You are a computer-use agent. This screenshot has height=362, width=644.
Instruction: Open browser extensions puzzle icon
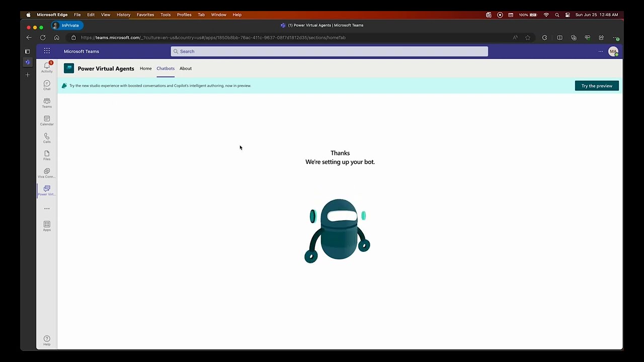click(544, 37)
